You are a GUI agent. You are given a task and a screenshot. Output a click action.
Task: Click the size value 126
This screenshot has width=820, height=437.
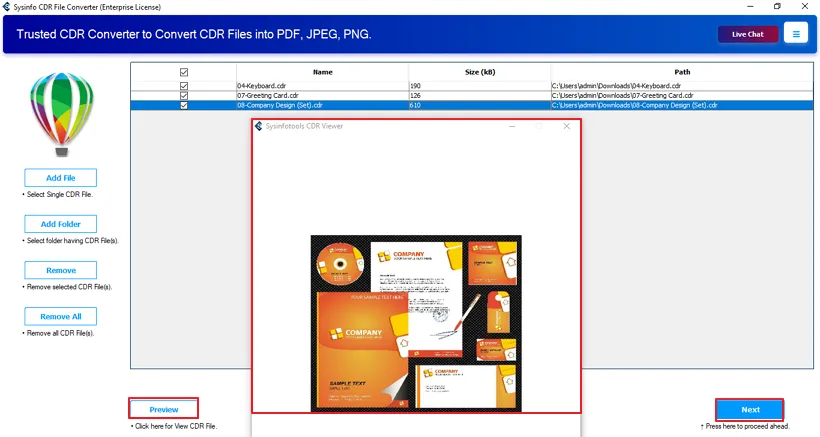pyautogui.click(x=415, y=96)
